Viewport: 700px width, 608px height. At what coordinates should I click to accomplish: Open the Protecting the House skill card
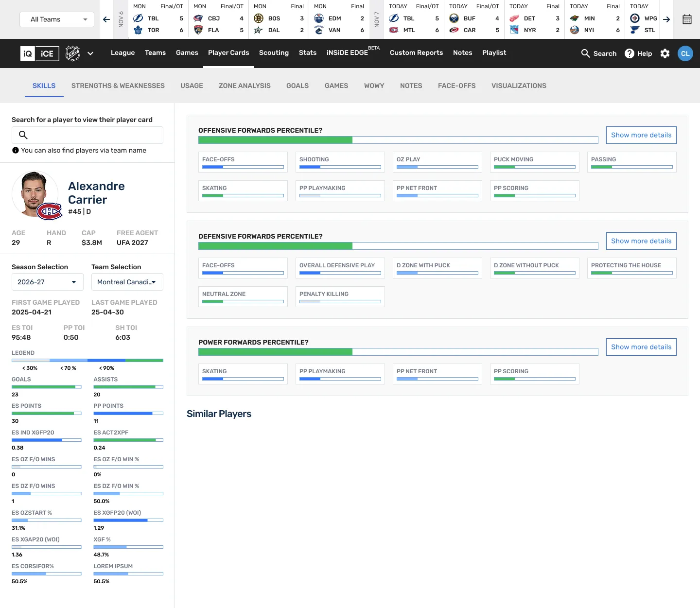click(632, 268)
